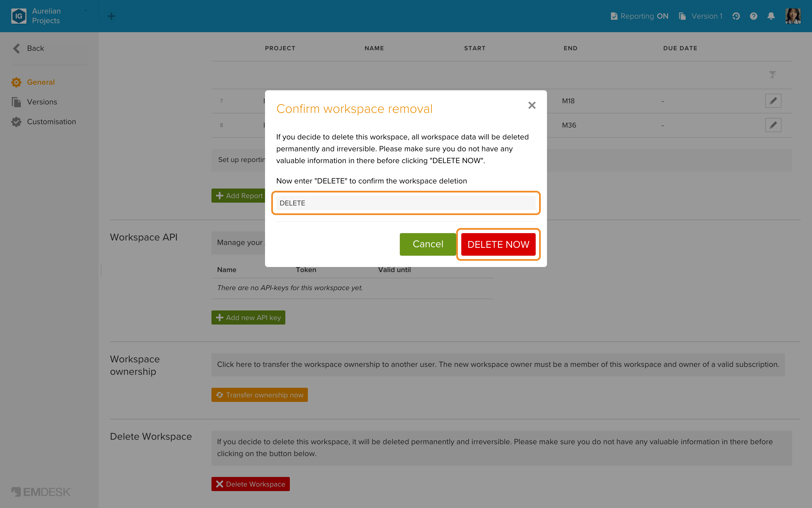Edit the row ending at M18
The height and width of the screenshot is (508, 812).
click(x=773, y=101)
